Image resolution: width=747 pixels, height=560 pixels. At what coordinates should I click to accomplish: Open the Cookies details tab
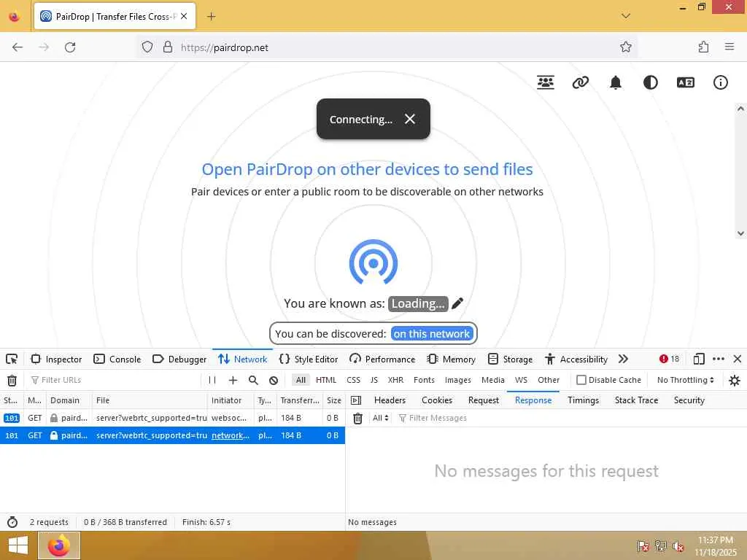coord(437,400)
